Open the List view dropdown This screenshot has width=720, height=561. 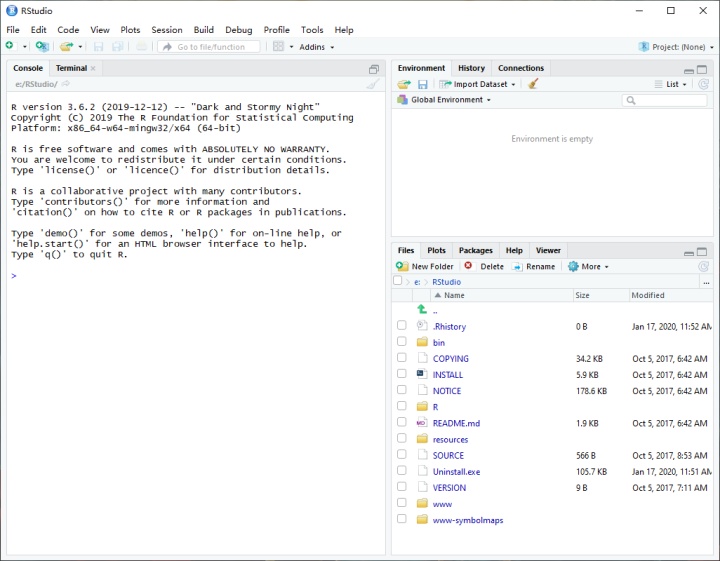tap(670, 84)
